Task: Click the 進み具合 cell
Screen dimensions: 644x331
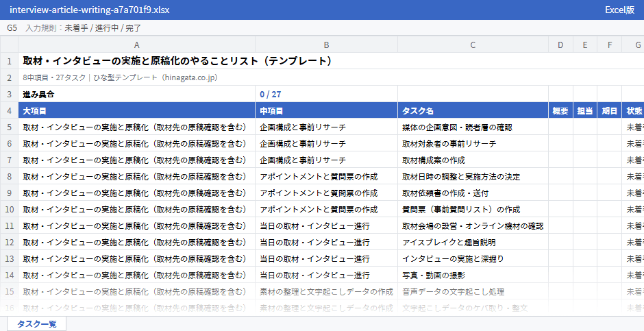Action: pyautogui.click(x=137, y=94)
